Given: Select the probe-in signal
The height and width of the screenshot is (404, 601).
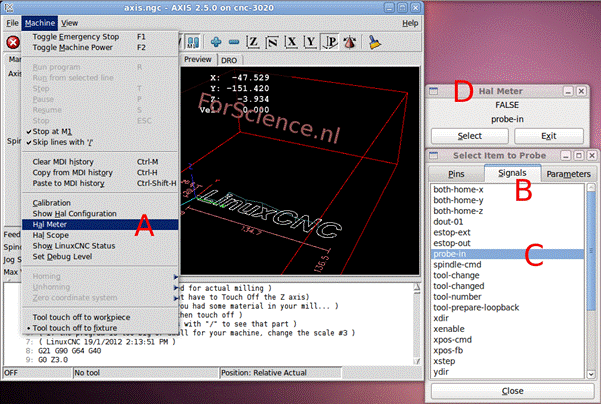Looking at the screenshot, I should [x=507, y=254].
